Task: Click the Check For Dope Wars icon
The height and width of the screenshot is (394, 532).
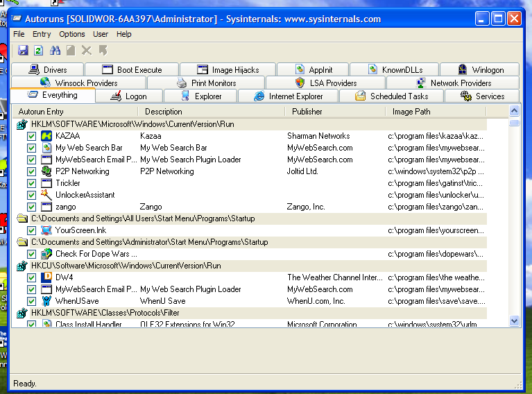Action: click(46, 254)
